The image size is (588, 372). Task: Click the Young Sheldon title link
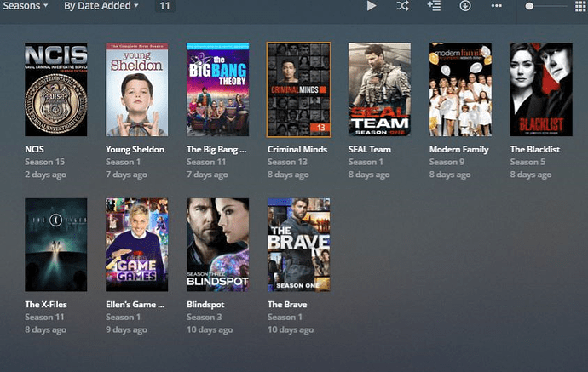(x=135, y=149)
